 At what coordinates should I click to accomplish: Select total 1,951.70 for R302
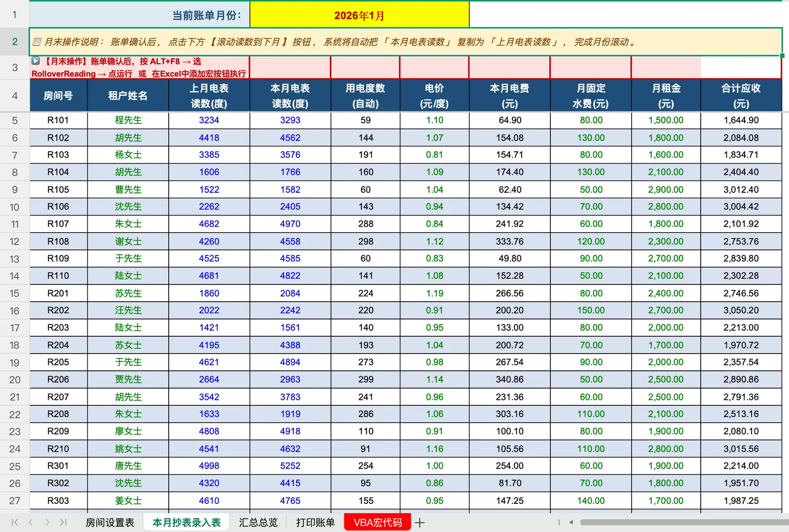[x=741, y=483]
